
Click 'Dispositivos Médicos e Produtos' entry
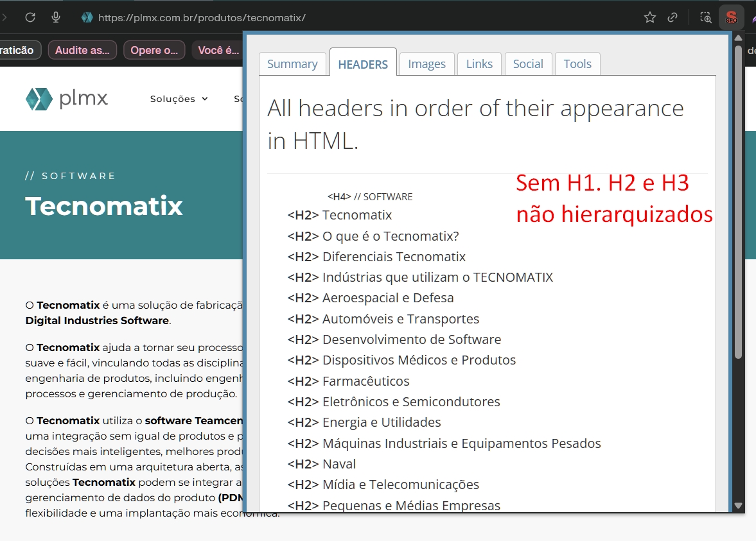click(x=401, y=360)
